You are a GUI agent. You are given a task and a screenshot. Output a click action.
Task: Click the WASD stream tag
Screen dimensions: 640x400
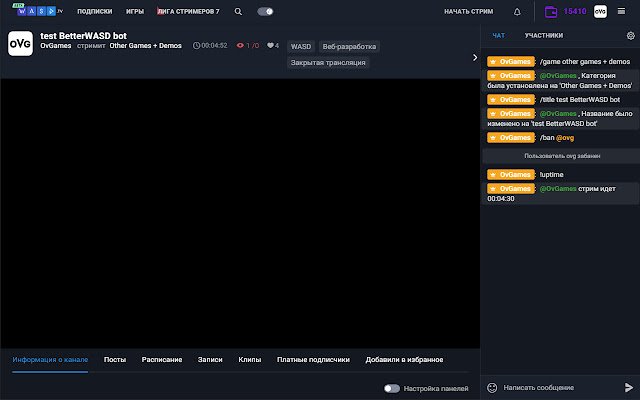(301, 47)
